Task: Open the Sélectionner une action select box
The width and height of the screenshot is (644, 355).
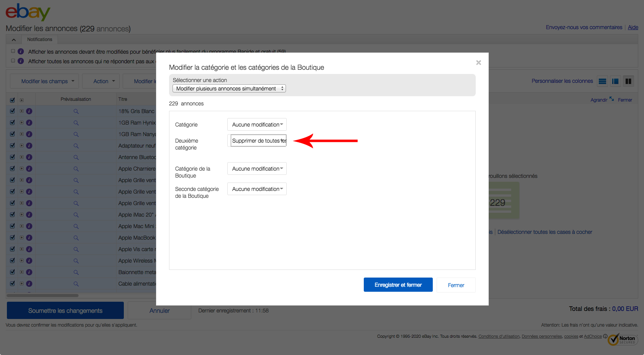Action: click(x=229, y=89)
